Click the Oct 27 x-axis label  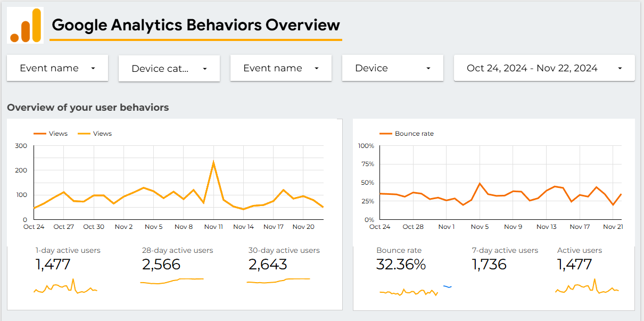coord(64,227)
